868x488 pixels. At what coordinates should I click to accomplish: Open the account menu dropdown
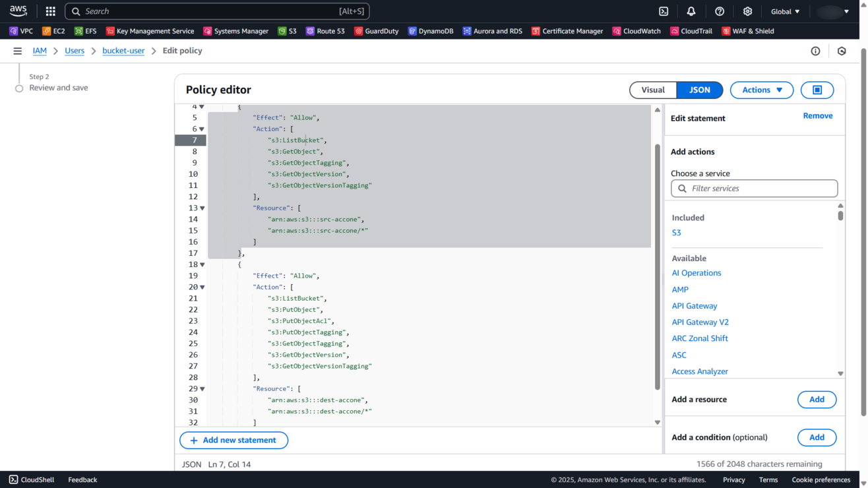pyautogui.click(x=833, y=11)
